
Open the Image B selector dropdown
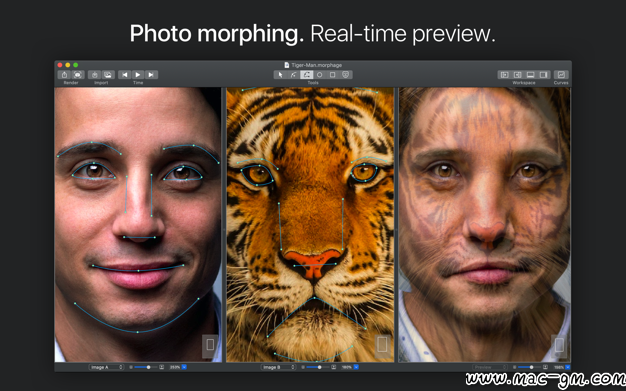278,367
